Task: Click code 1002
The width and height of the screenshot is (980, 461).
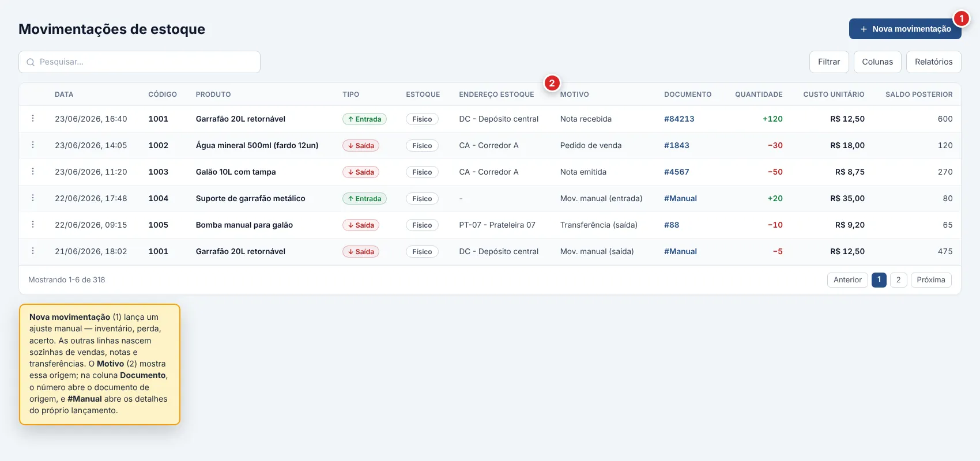Action: point(158,145)
